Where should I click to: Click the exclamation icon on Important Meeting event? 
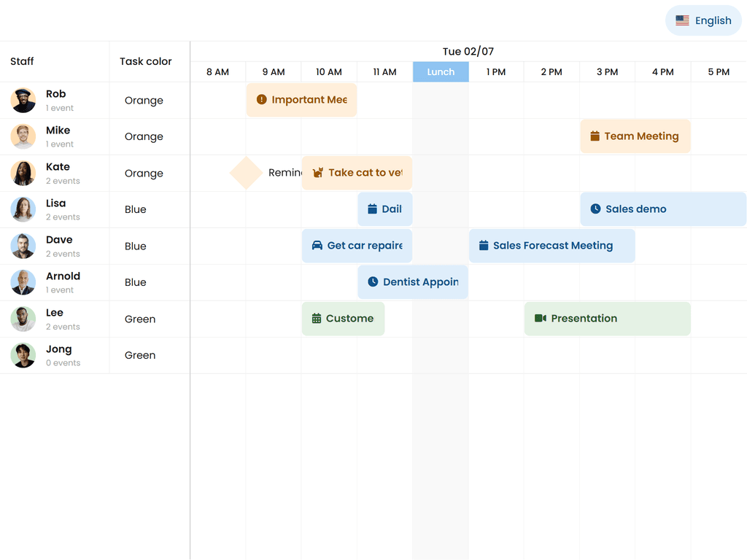tap(262, 100)
